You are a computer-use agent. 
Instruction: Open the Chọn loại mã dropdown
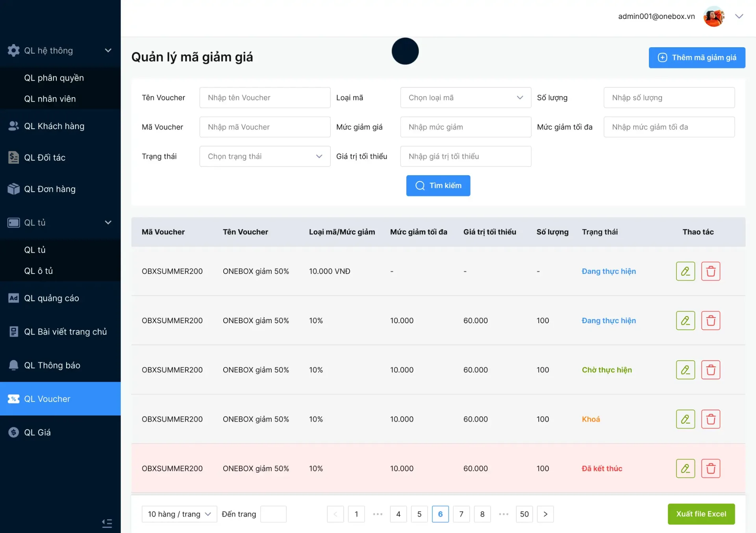tap(465, 98)
